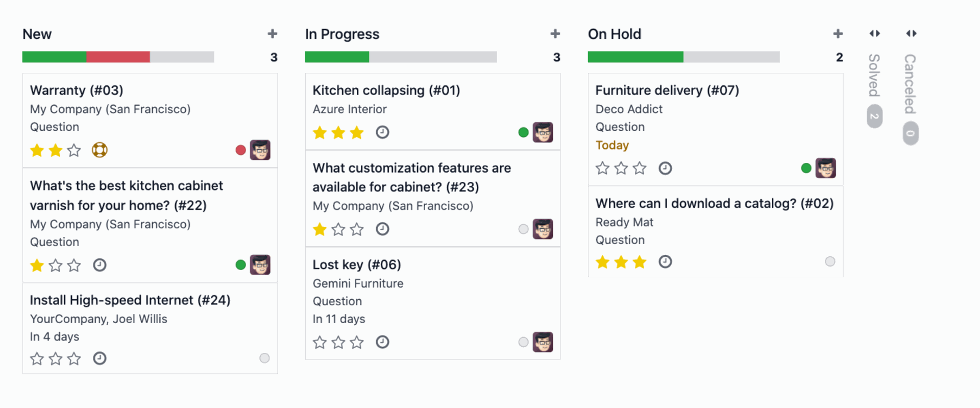Set third priority star on Warranty ticket
980x408 pixels.
74,150
